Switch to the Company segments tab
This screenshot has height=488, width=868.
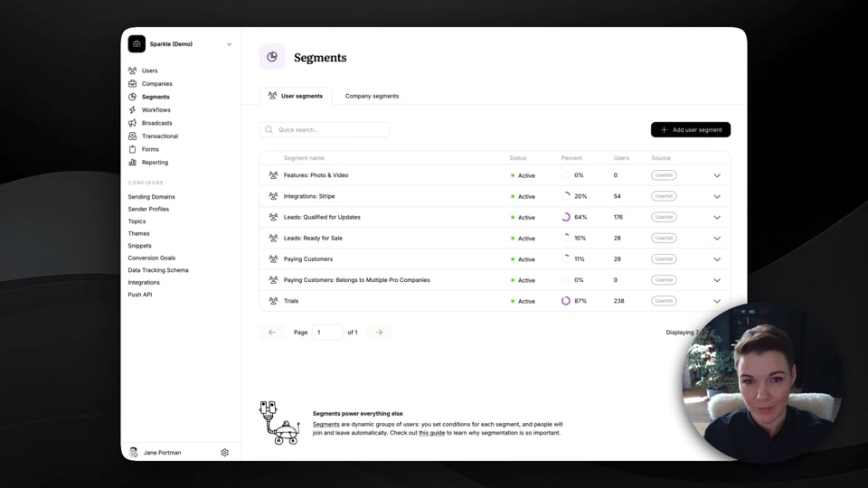[372, 96]
